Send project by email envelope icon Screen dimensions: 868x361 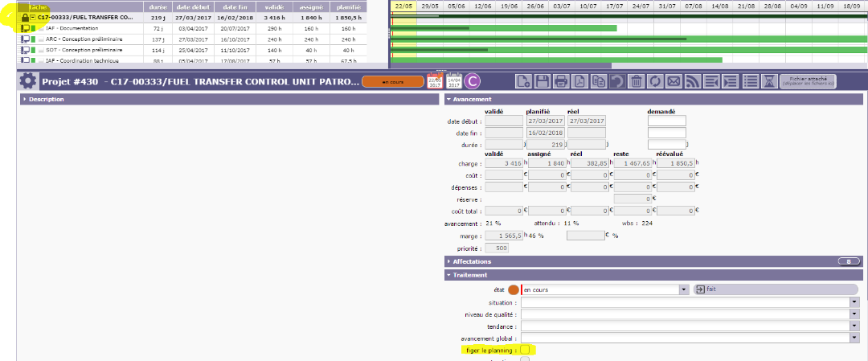click(674, 81)
